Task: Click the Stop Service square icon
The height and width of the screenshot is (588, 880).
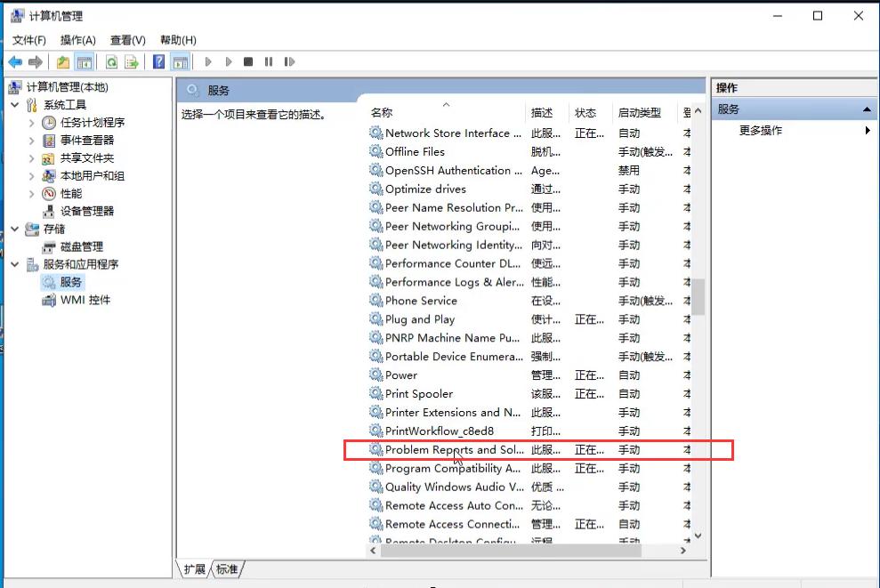Action: coord(248,61)
